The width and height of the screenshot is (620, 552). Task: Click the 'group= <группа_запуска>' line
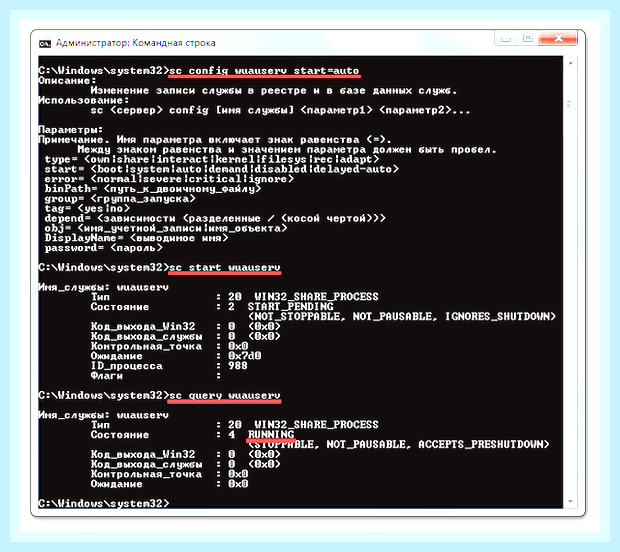tap(120, 199)
